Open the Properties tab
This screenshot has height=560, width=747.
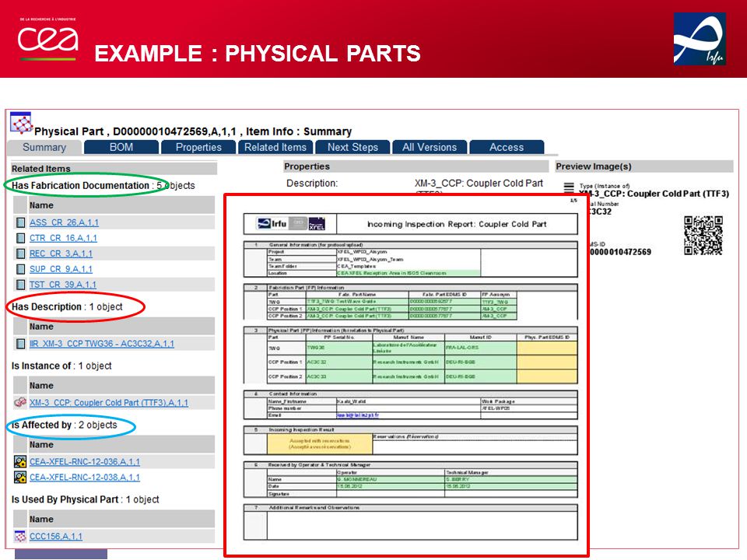(x=198, y=147)
